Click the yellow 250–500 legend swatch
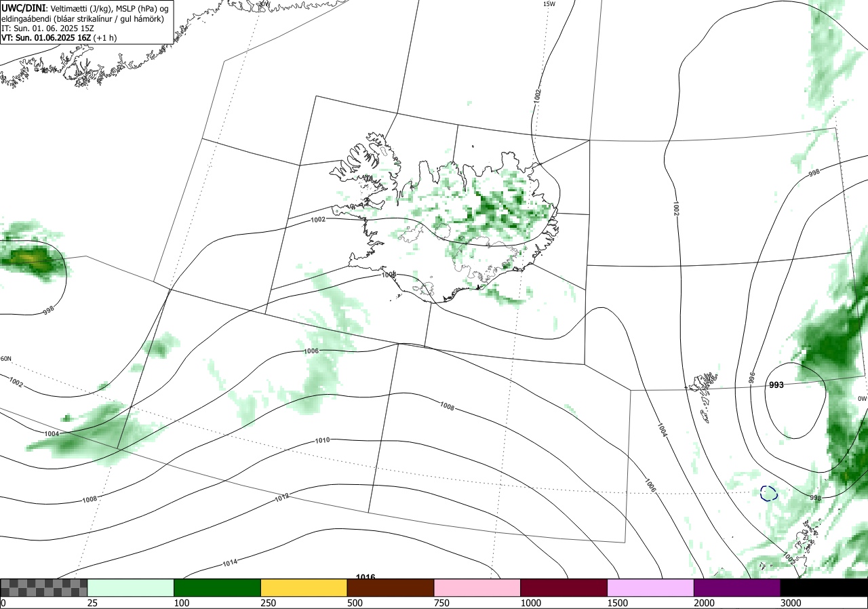This screenshot has width=868, height=609. [x=304, y=587]
